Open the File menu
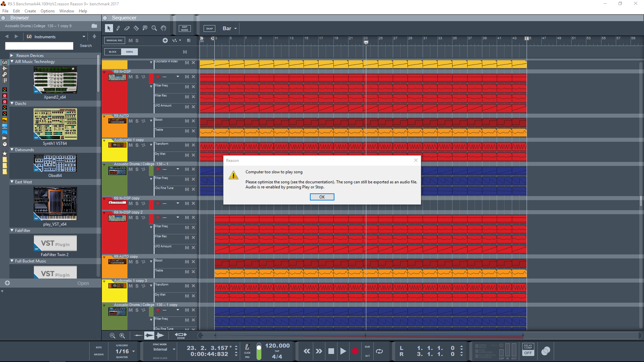 tap(5, 11)
